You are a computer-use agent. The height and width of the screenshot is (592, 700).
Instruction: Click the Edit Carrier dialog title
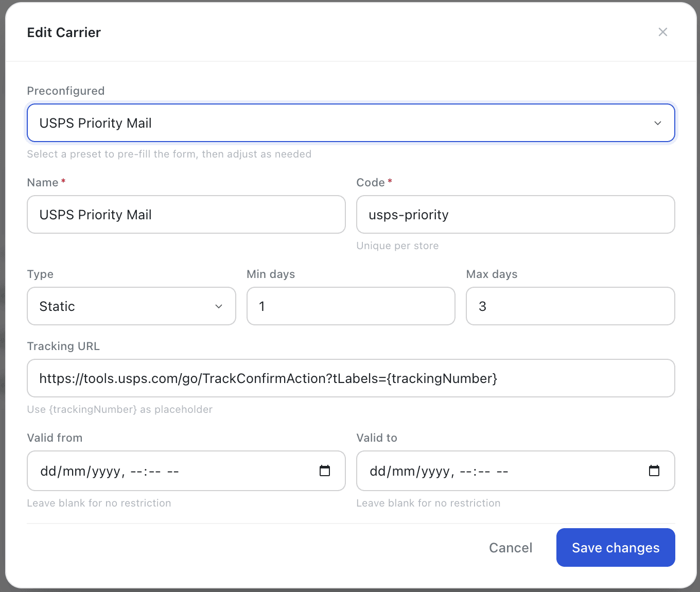(x=64, y=32)
